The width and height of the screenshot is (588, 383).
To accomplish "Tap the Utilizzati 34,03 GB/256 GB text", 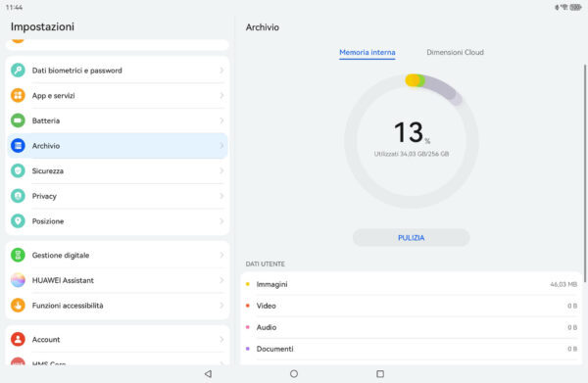I will (412, 154).
